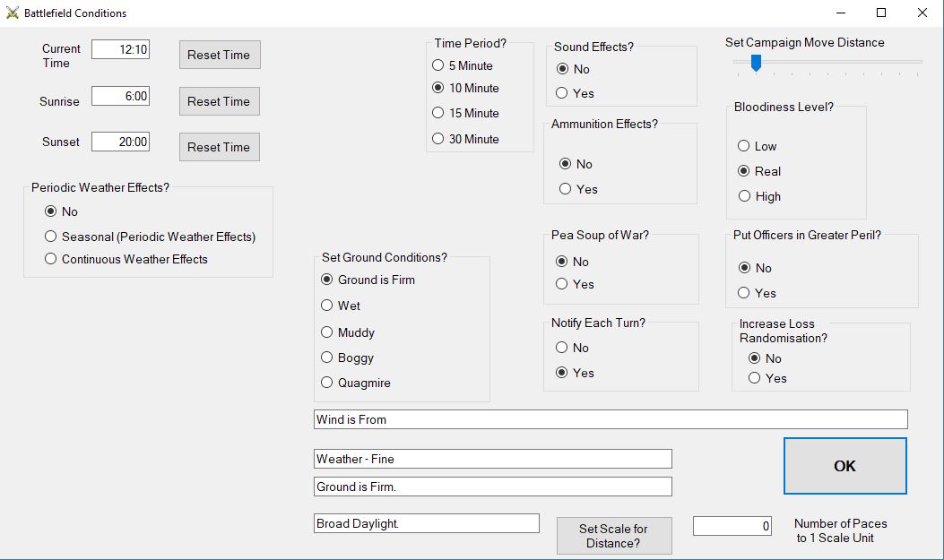The height and width of the screenshot is (560, 944).
Task: Select Continuous Weather Effects option
Action: [51, 259]
